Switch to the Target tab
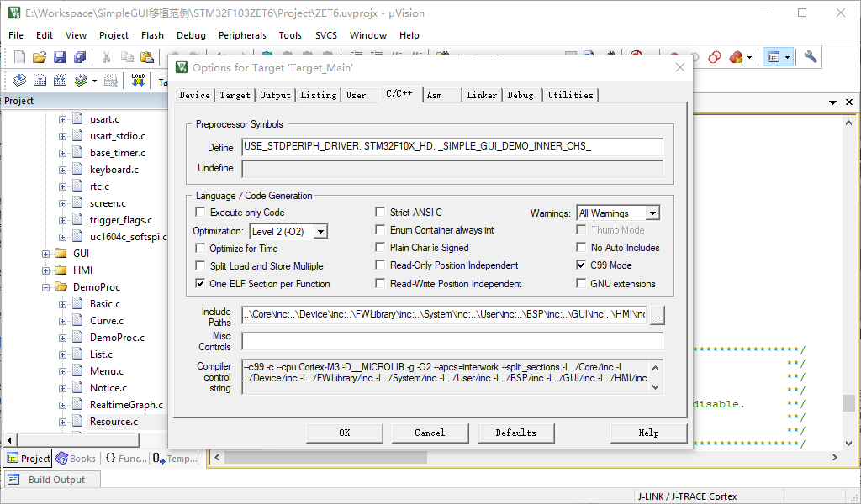Viewport: 861px width, 504px height. pyautogui.click(x=235, y=95)
